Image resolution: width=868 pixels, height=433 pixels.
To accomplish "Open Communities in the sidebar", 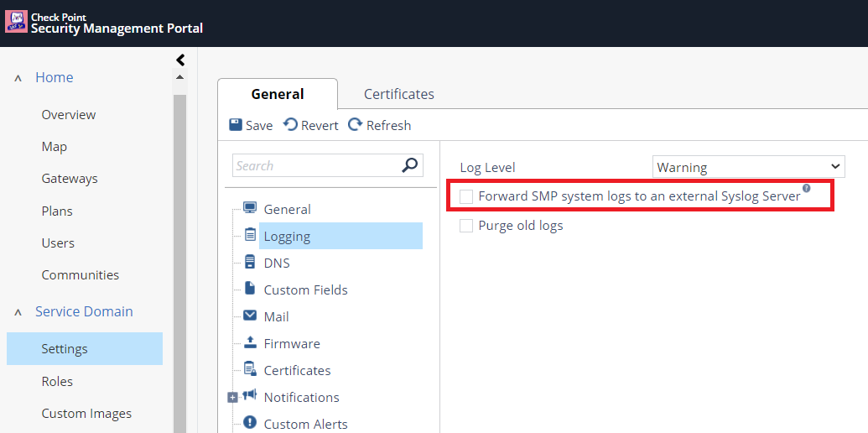I will [81, 275].
